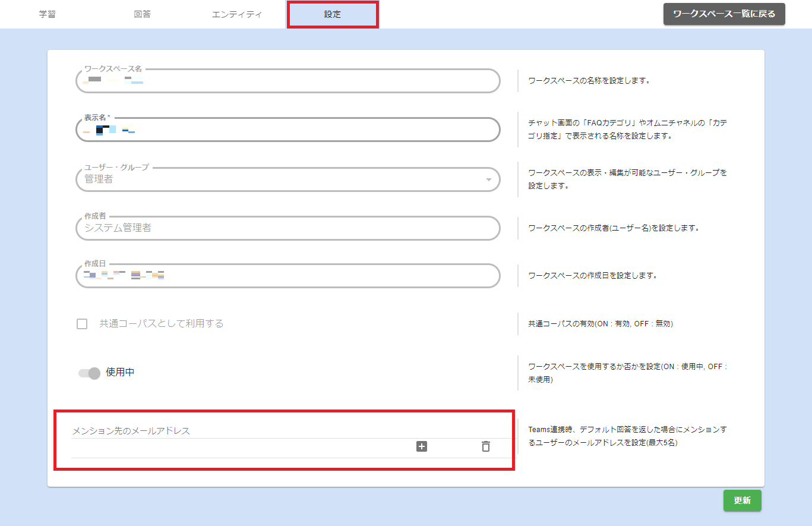This screenshot has width=812, height=526.
Task: Click the green 更新 button
Action: click(742, 500)
